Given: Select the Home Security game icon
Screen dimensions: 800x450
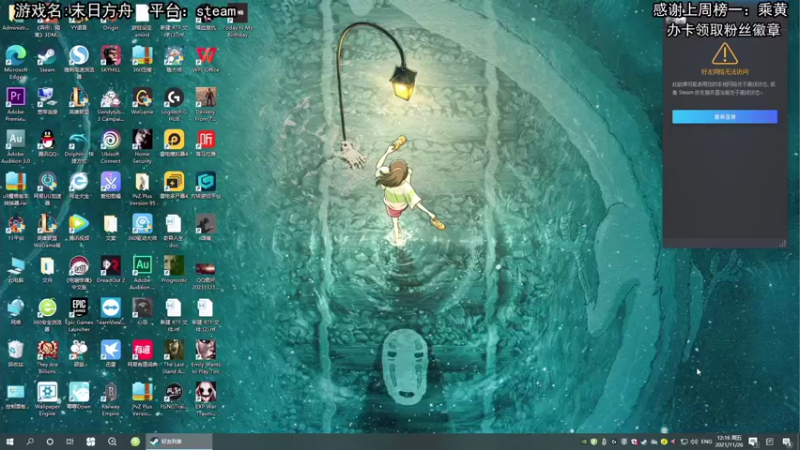Looking at the screenshot, I should [x=142, y=139].
